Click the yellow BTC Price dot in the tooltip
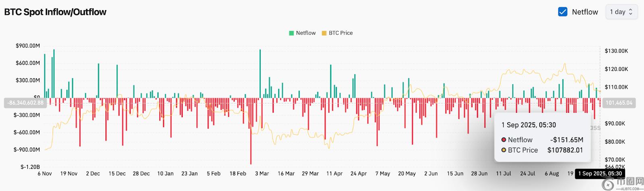644x191 pixels. 504,150
